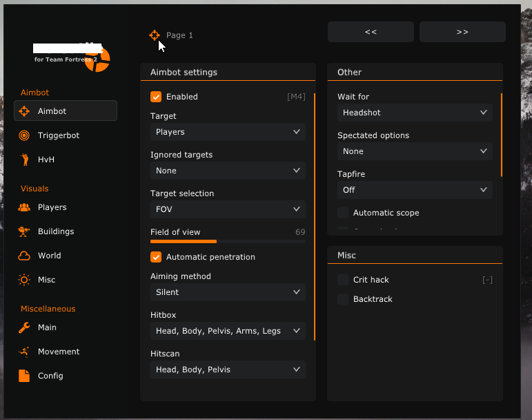Expand the Wait for Headshot dropdown
Image resolution: width=532 pixels, height=420 pixels.
pyautogui.click(x=415, y=113)
